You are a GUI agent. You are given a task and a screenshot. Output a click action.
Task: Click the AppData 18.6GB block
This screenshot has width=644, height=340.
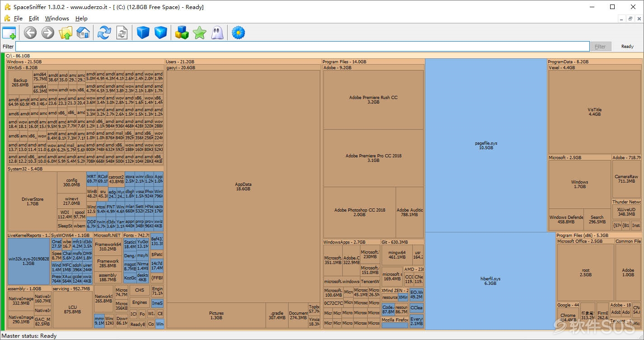point(243,186)
